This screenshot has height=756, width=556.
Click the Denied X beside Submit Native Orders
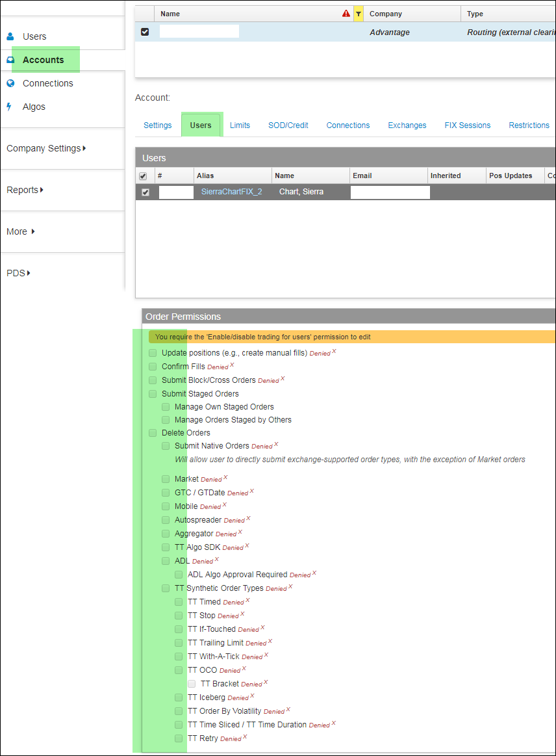click(264, 446)
